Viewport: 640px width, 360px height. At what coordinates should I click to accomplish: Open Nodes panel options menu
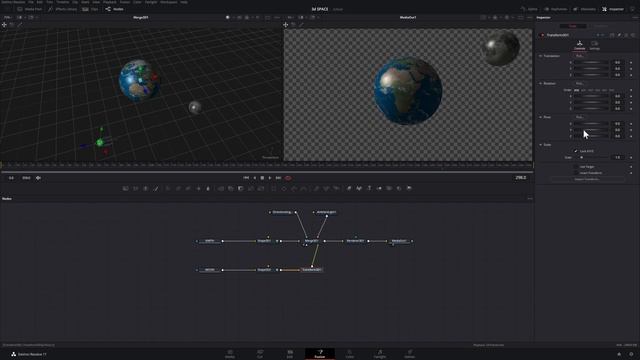tap(530, 198)
